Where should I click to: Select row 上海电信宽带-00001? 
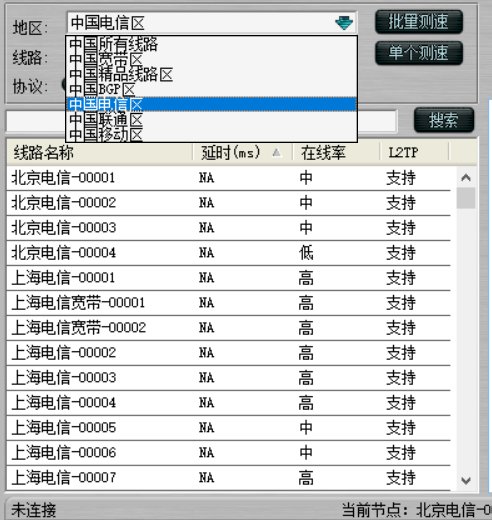click(228, 303)
